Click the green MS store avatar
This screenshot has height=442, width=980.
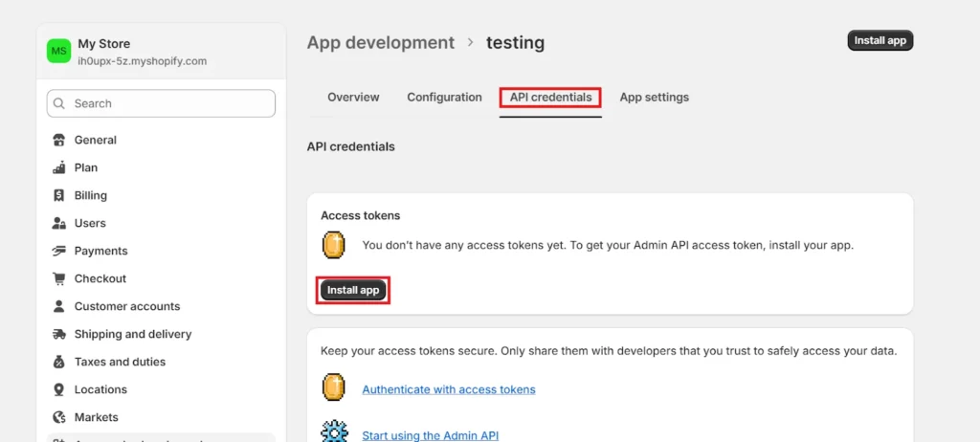pyautogui.click(x=59, y=51)
